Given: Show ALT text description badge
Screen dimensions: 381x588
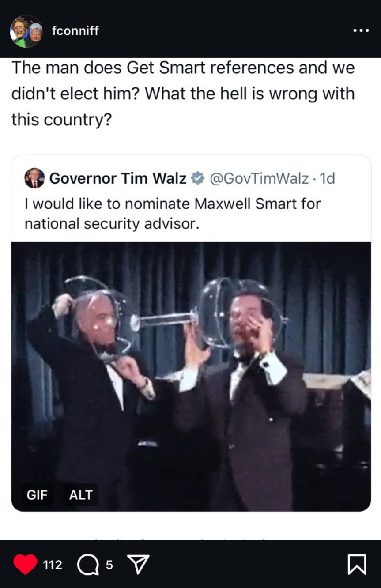Looking at the screenshot, I should tap(81, 495).
